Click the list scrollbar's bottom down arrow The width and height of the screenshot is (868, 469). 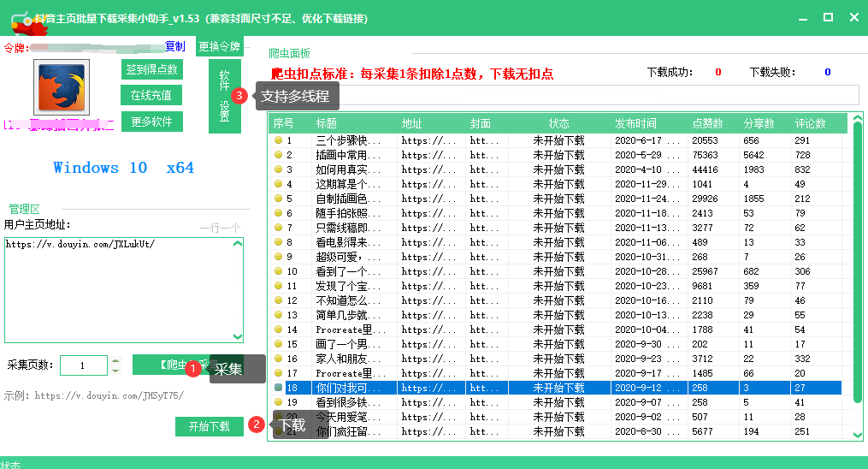[x=858, y=434]
